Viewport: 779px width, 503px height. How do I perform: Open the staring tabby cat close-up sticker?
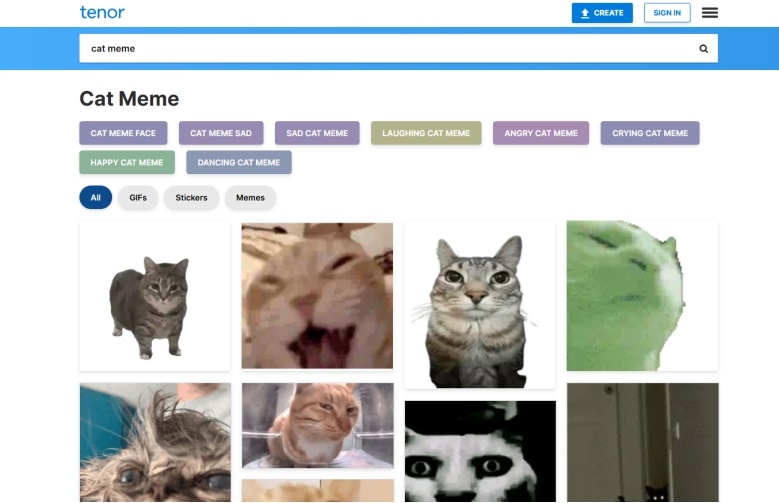pyautogui.click(x=479, y=305)
